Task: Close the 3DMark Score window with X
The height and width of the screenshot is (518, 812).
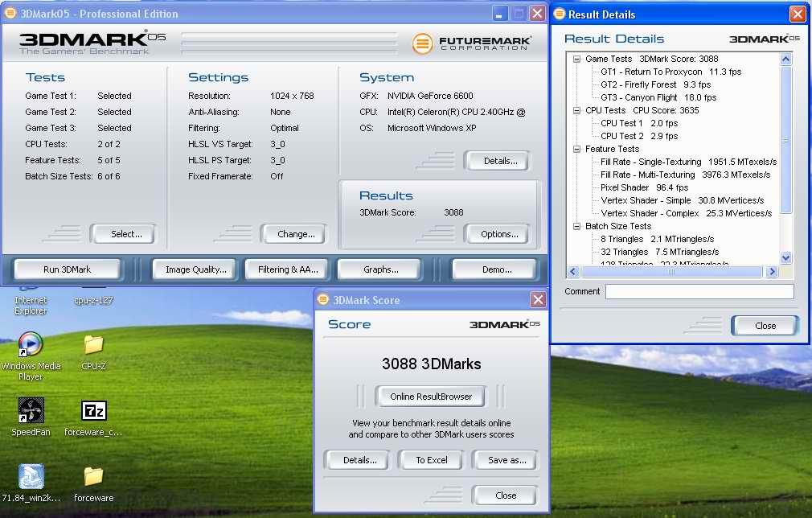Action: coord(538,299)
